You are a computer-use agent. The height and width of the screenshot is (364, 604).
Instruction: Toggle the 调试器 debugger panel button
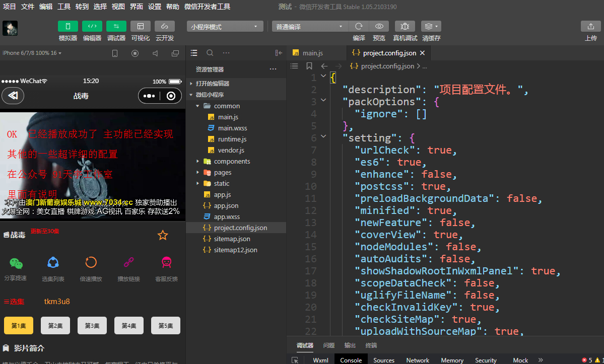[x=116, y=26]
